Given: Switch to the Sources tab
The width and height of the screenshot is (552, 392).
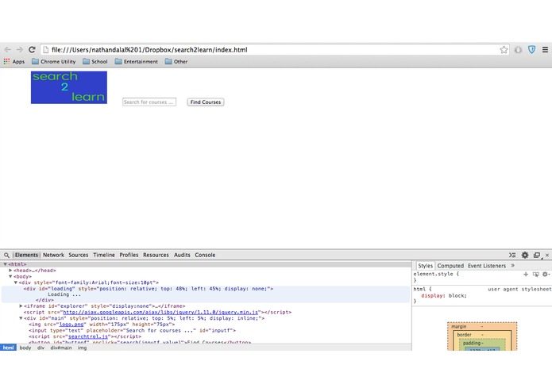Looking at the screenshot, I should click(79, 255).
